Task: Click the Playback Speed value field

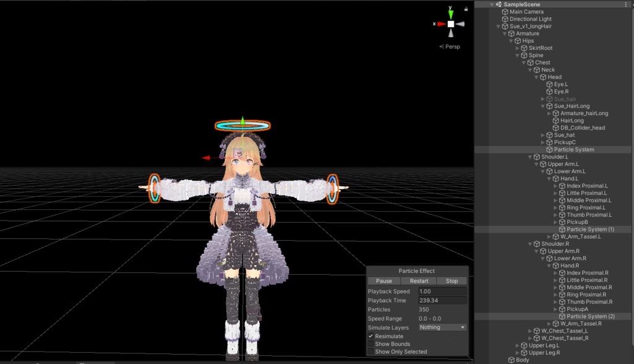Action: (x=442, y=291)
